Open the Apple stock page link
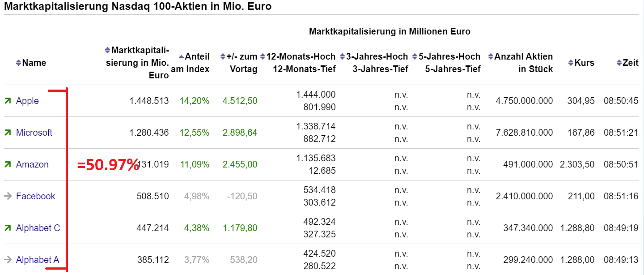The height and width of the screenshot is (275, 644). [x=27, y=101]
